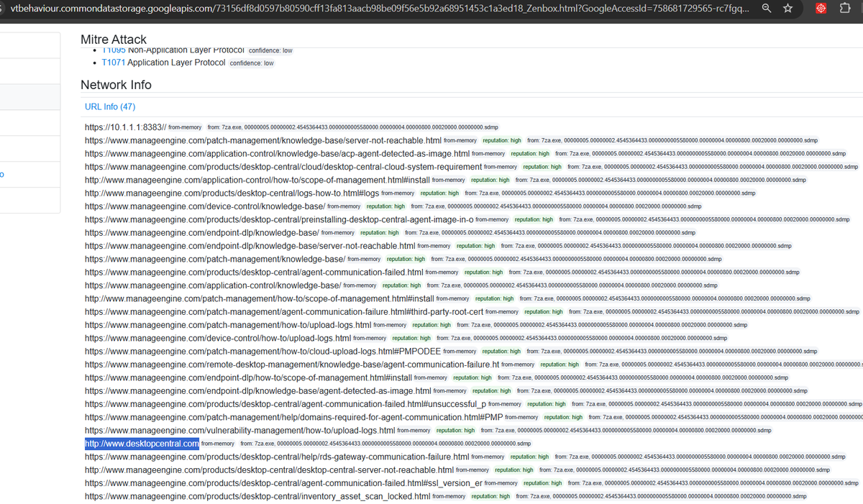The height and width of the screenshot is (504, 863).
Task: Click the desktop-central-cloud-system-requirement URL
Action: (x=283, y=167)
